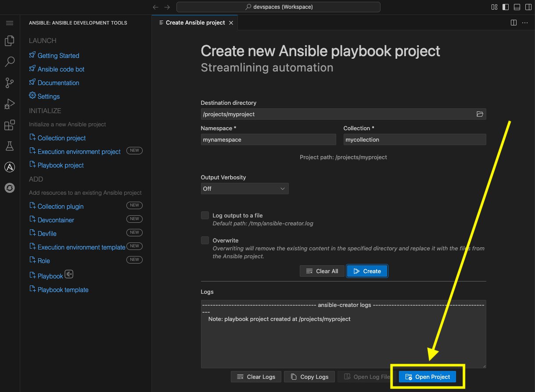Split the editor with the Split Editor icon
Image resolution: width=535 pixels, height=392 pixels.
pos(513,22)
